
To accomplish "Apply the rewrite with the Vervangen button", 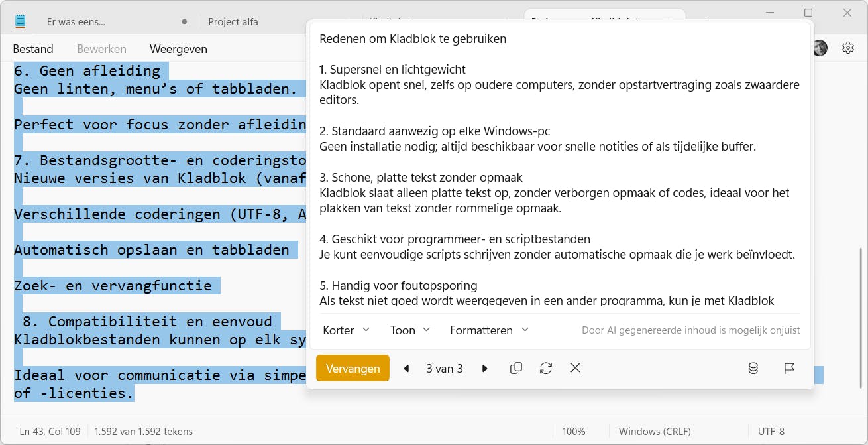I will tap(353, 368).
